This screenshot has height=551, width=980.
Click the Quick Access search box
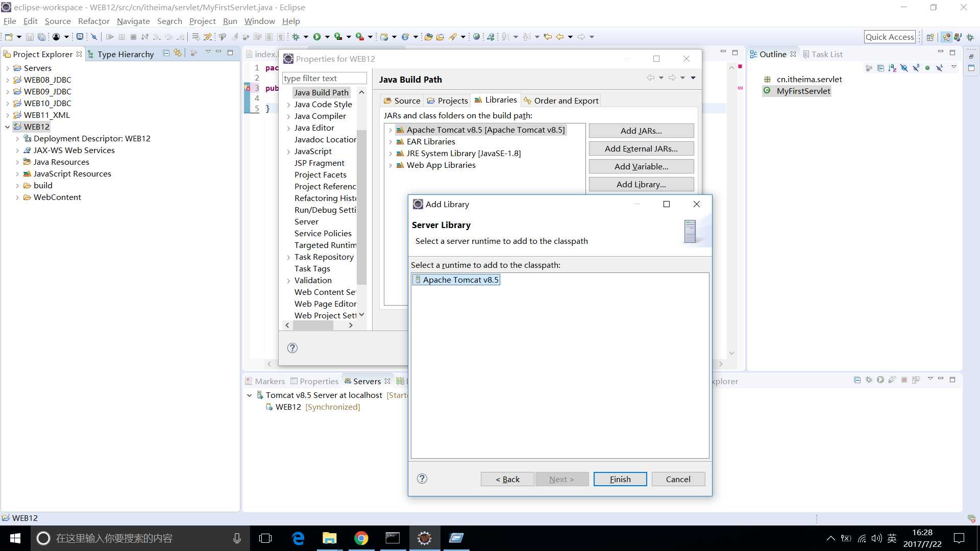point(890,37)
